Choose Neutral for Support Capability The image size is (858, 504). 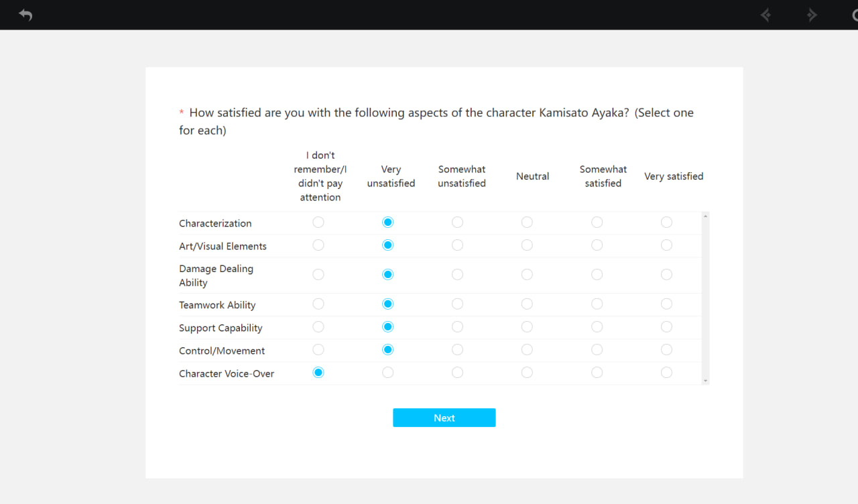[x=527, y=327]
